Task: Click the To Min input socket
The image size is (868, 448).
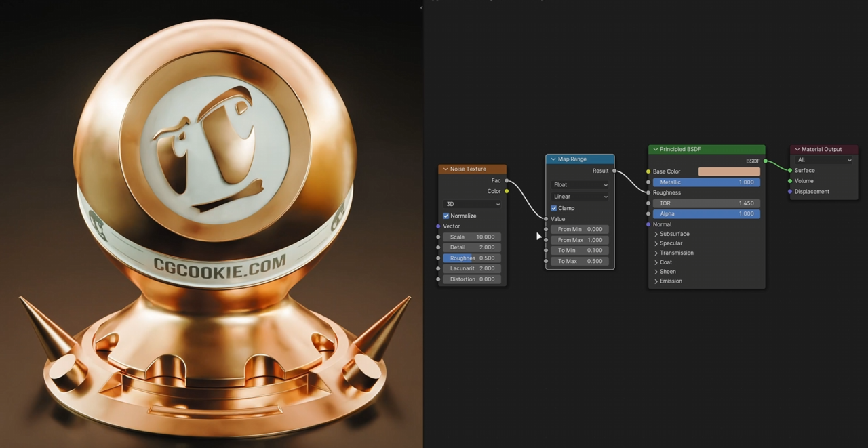Action: coord(546,250)
